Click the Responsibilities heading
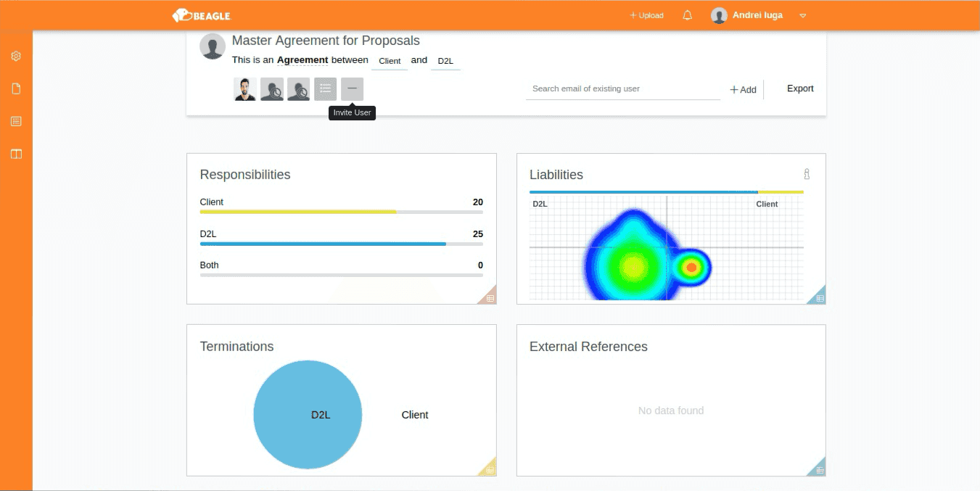 (x=245, y=175)
